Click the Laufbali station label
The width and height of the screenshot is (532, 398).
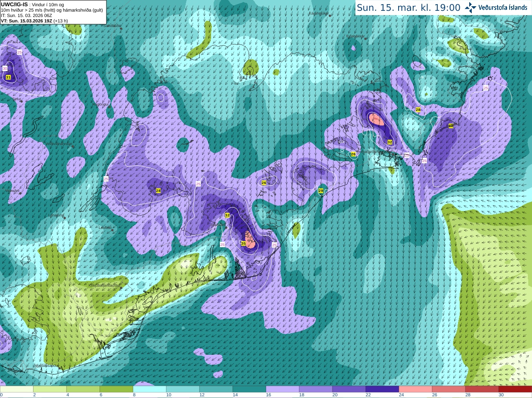click(105, 227)
